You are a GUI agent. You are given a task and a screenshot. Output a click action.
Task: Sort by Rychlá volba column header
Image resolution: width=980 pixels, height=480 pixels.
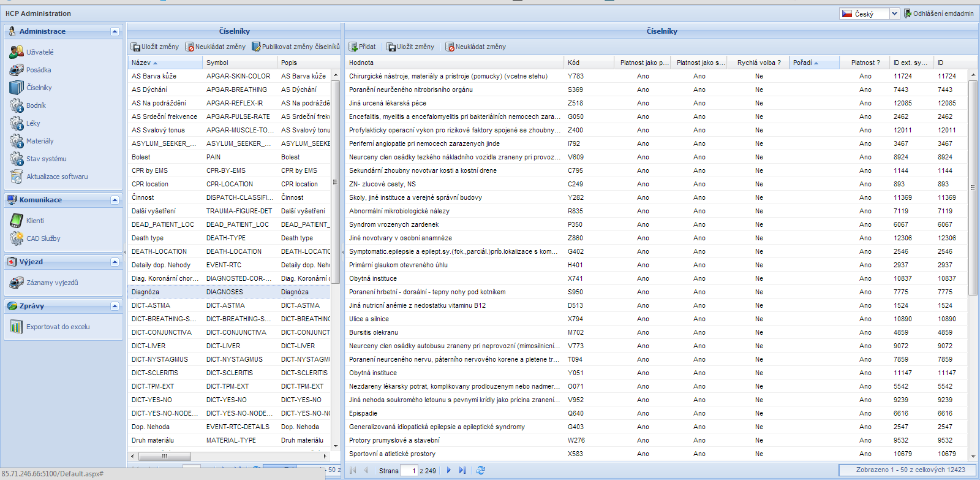click(x=758, y=63)
